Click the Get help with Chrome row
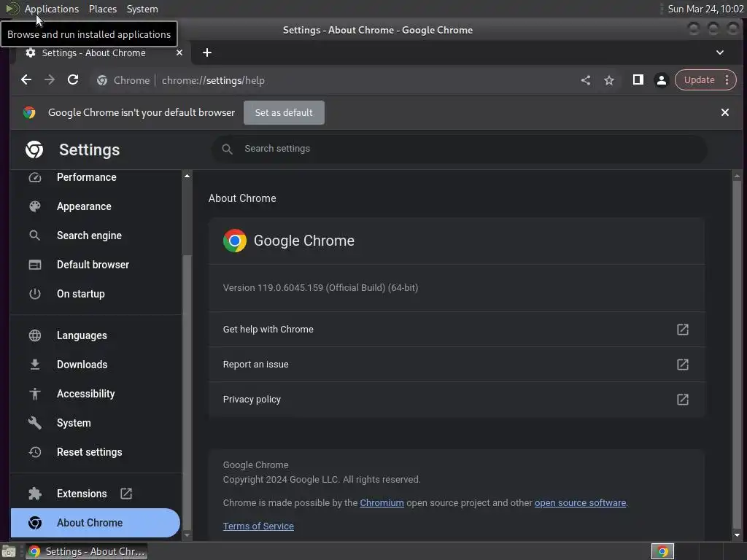747x560 pixels. pos(457,329)
